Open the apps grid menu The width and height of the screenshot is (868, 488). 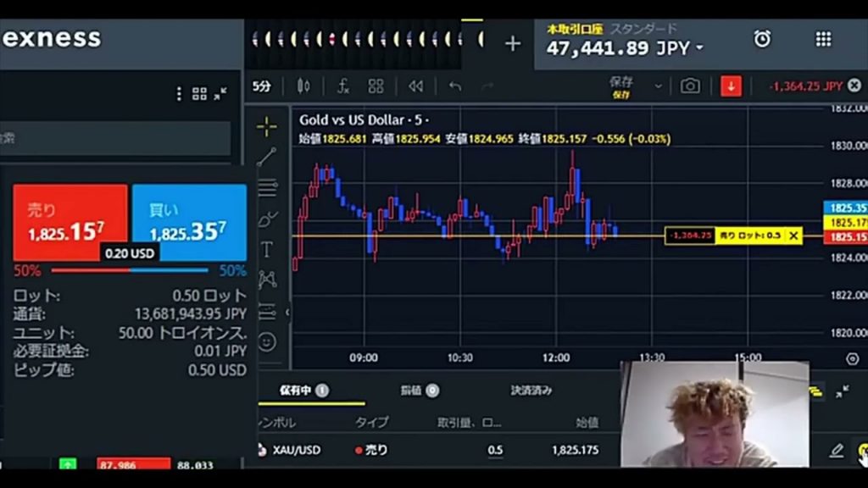coord(823,39)
